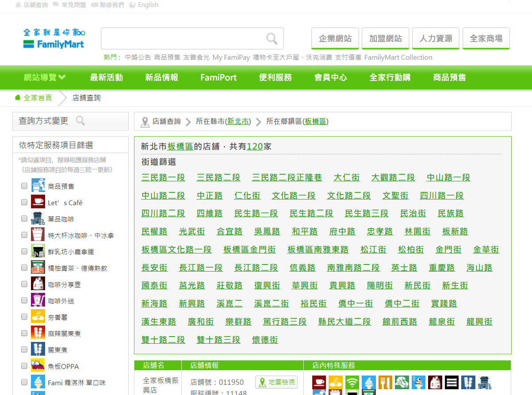This screenshot has height=395, width=532.
Task: Click the 咖啡外送 cart icon in the sidebar
Action: pos(38,300)
